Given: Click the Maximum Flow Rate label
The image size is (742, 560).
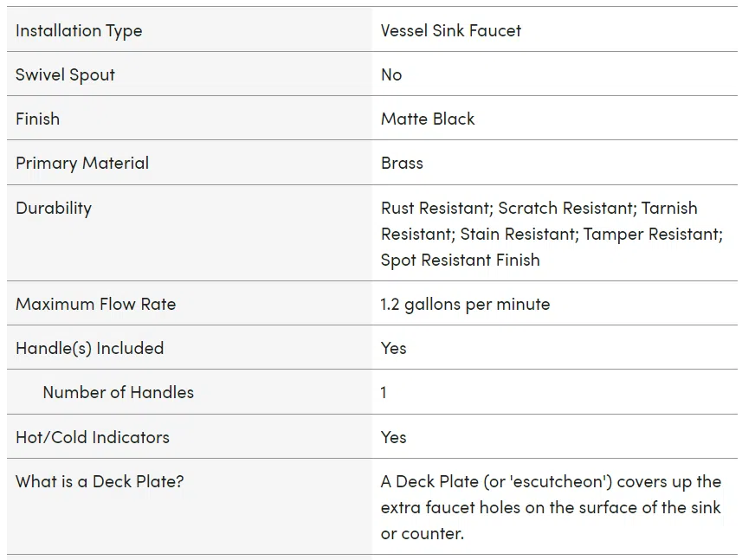Looking at the screenshot, I should (95, 304).
